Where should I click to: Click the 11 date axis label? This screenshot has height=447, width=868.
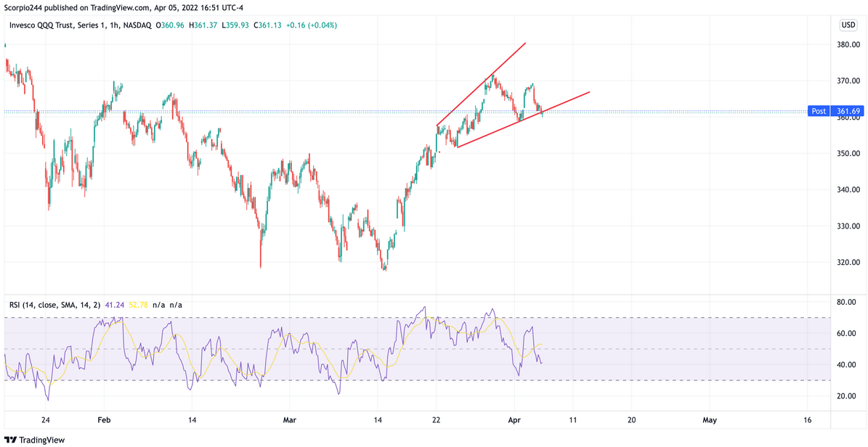tap(572, 420)
